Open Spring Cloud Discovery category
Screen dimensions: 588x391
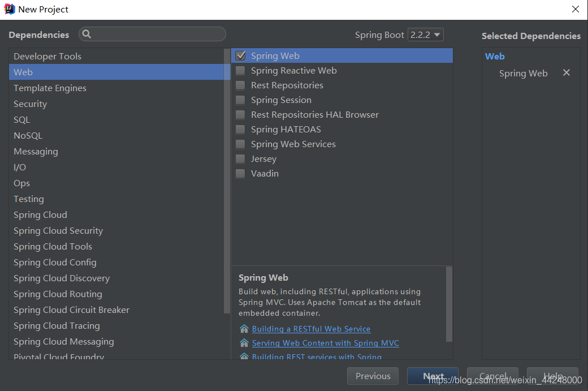tap(116, 278)
